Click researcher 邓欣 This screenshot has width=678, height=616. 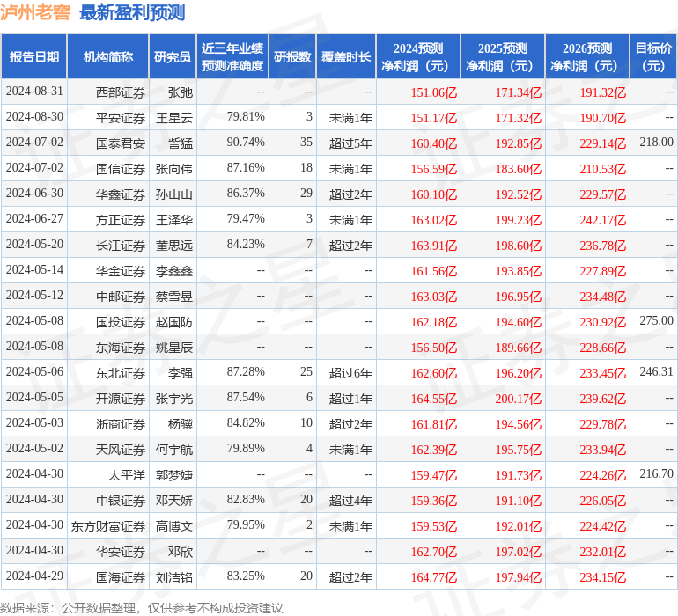click(x=180, y=551)
